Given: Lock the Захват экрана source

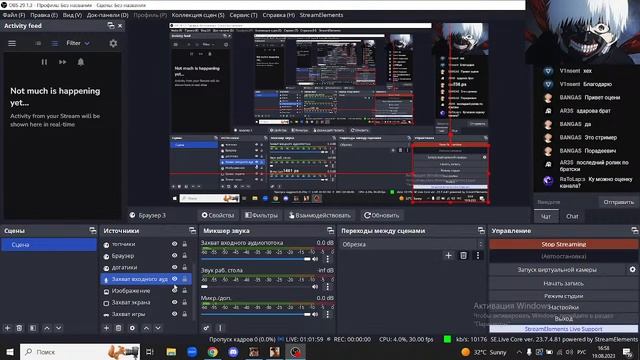Looking at the screenshot, I should (185, 302).
